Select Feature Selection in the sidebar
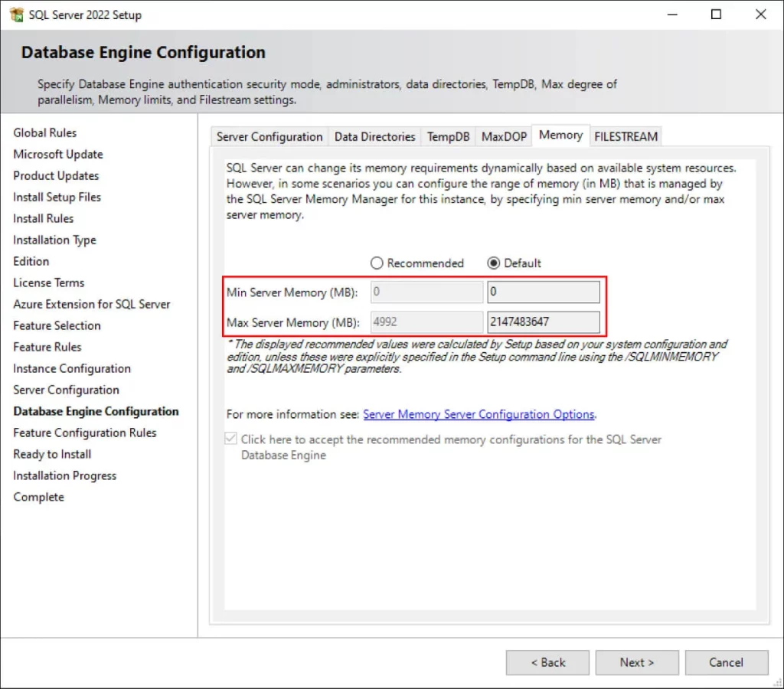The height and width of the screenshot is (689, 784). click(x=57, y=325)
